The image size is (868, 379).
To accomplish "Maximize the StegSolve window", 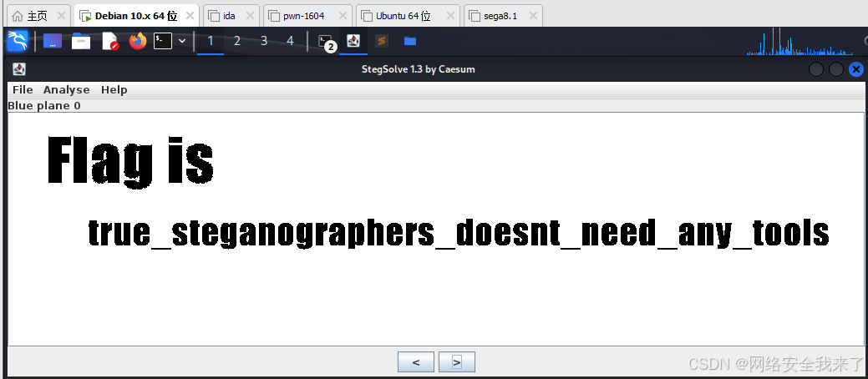I will [836, 69].
